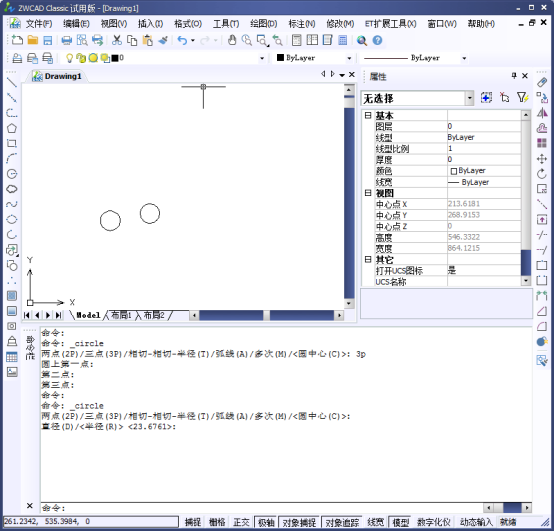Click the 颜色 ByLayer color swatch
The width and height of the screenshot is (554, 531).
point(454,171)
